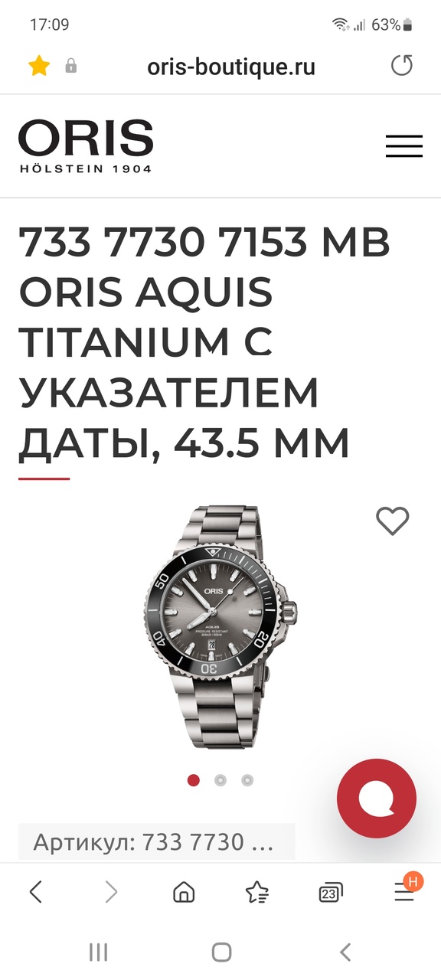
Task: Select the third carousel dot
Action: pos(247,780)
